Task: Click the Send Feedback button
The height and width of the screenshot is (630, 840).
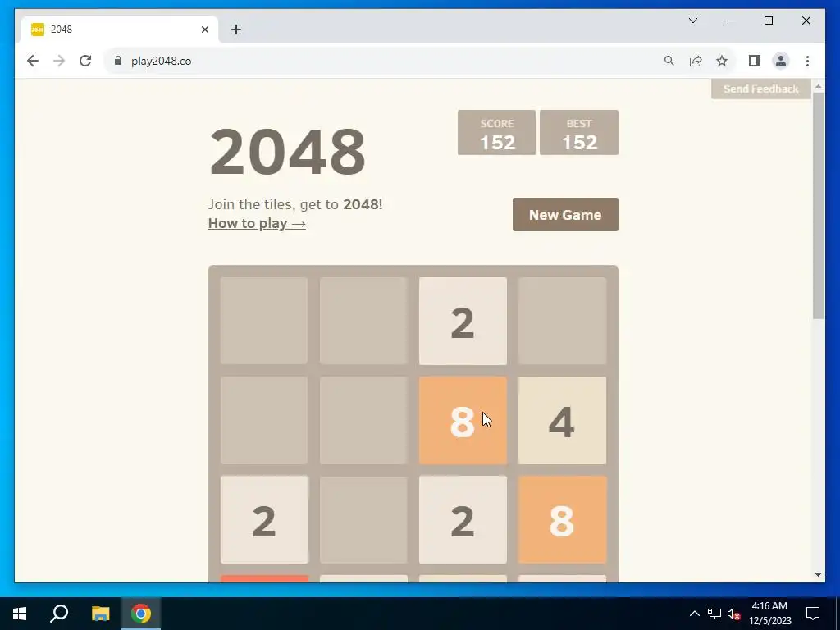Action: point(760,89)
